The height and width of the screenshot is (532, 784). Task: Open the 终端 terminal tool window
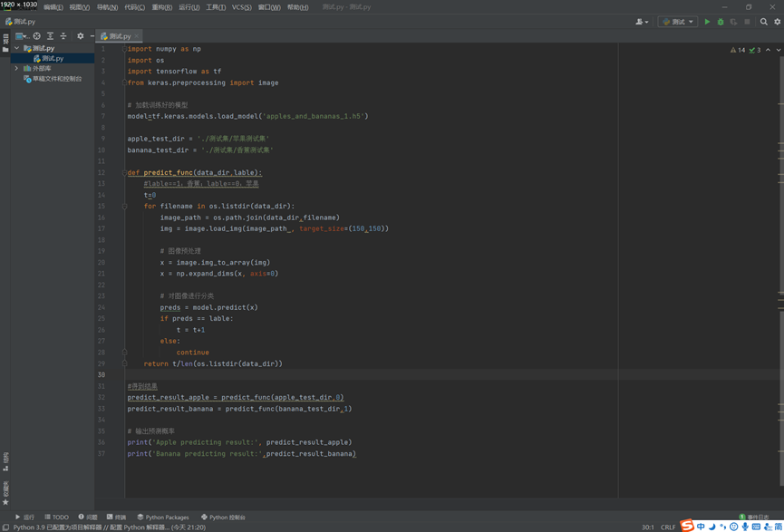tap(117, 517)
